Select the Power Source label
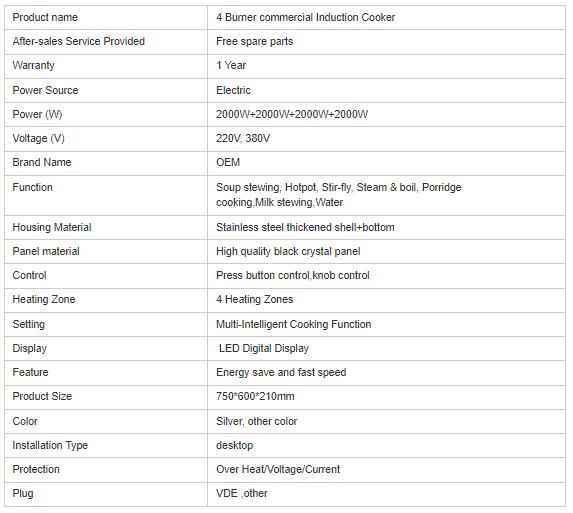 pyautogui.click(x=45, y=90)
